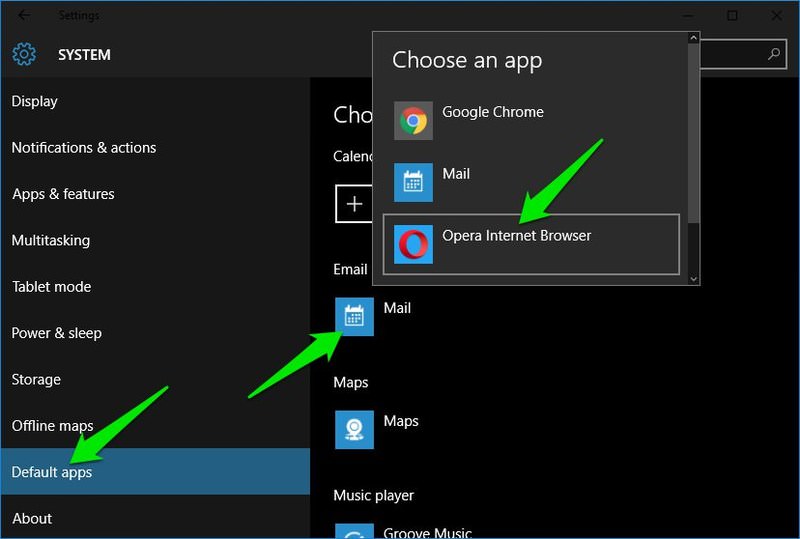Click the Maps app tile icon
800x539 pixels.
coord(354,430)
